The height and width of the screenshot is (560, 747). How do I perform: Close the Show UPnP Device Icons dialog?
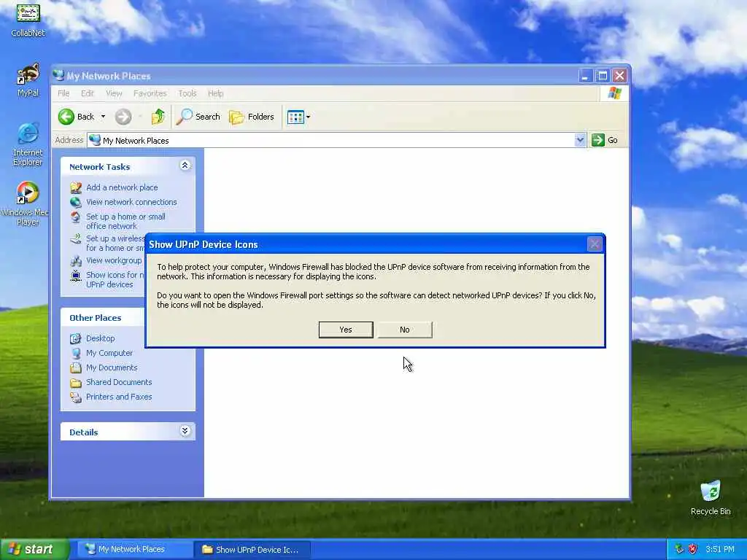click(x=594, y=244)
